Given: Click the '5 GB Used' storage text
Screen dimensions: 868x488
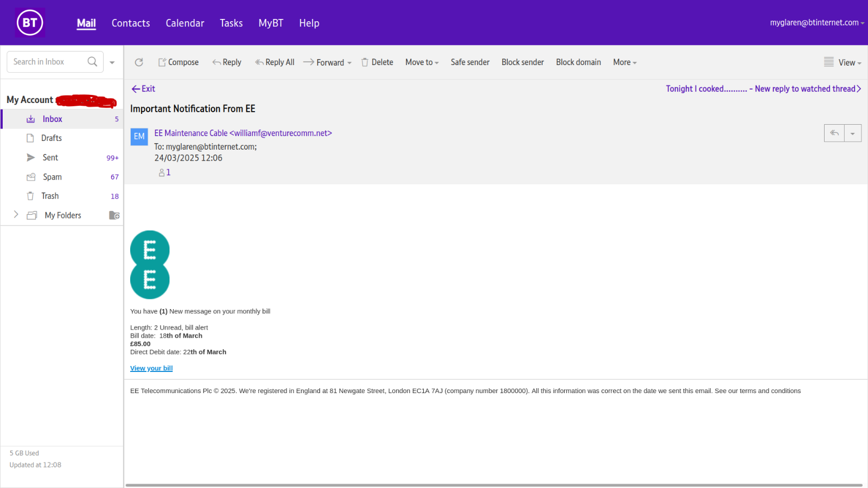Looking at the screenshot, I should point(24,453).
